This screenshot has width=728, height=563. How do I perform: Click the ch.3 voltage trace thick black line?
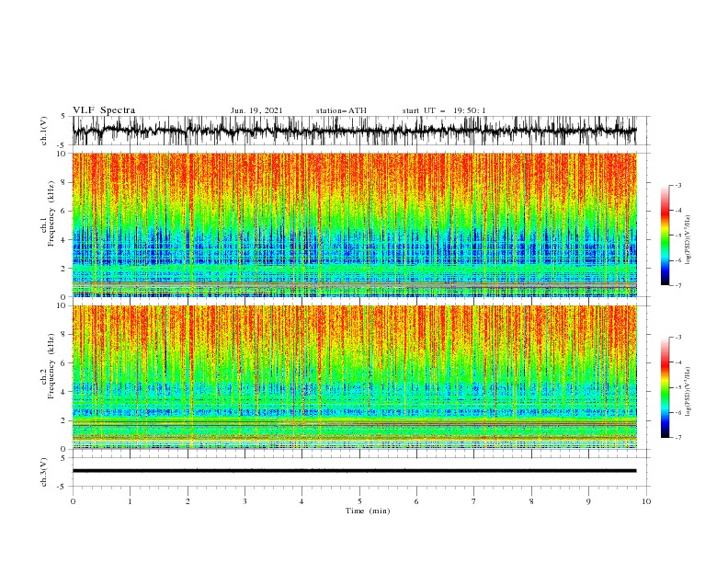[x=354, y=471]
